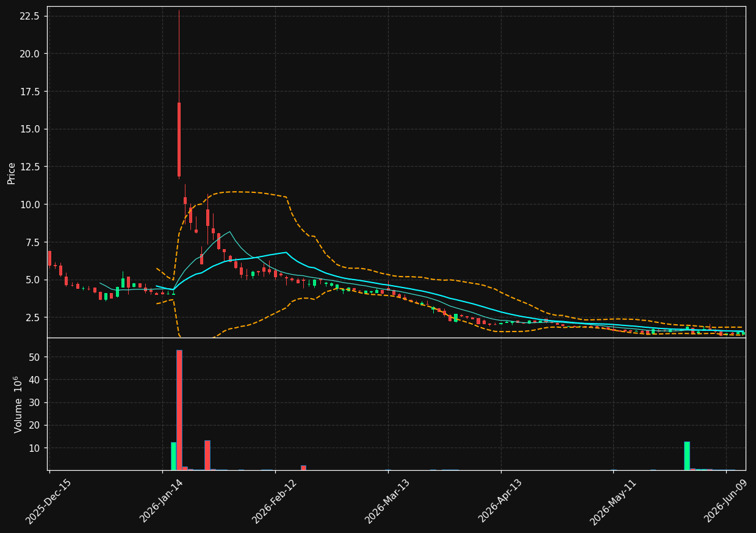
Task: Click the 20.0 price axis value
Action: pos(30,54)
